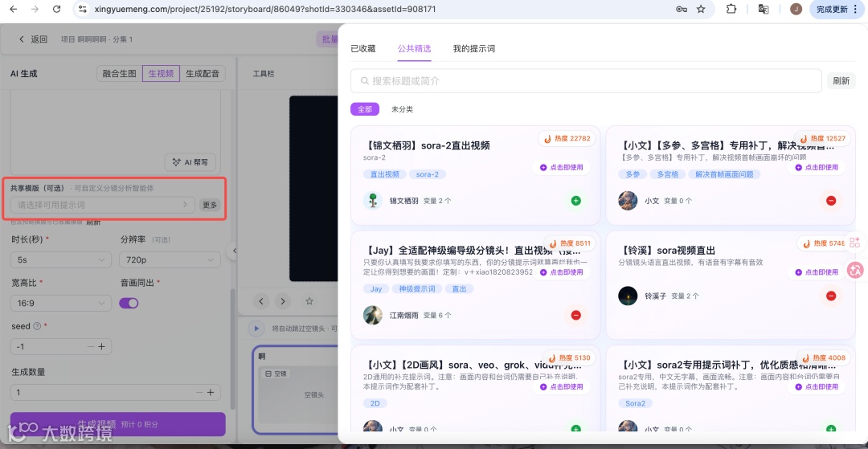Open pink translate floating icon at right edge
This screenshot has width=868, height=449.
pos(855,269)
